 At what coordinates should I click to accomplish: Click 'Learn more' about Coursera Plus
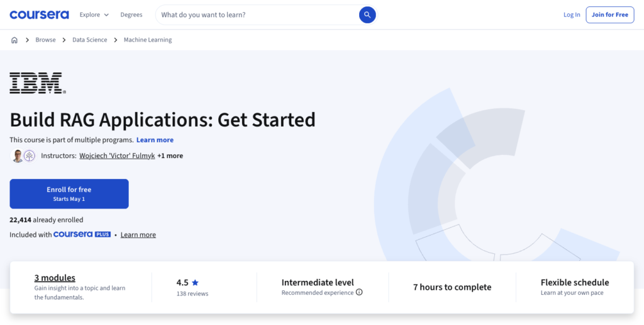pyautogui.click(x=138, y=235)
